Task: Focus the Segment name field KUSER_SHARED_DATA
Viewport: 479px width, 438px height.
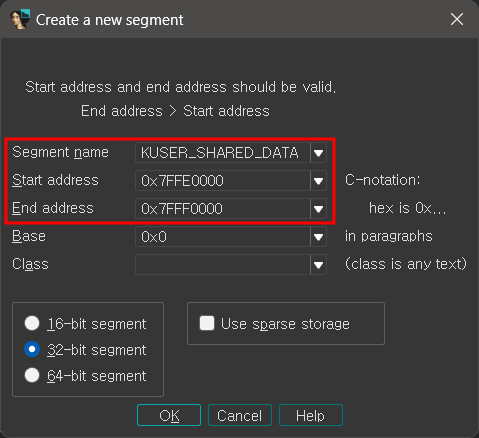Action: point(223,153)
